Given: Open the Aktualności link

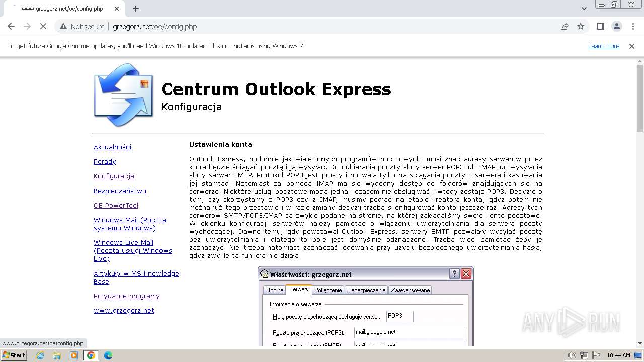Looking at the screenshot, I should tap(112, 147).
